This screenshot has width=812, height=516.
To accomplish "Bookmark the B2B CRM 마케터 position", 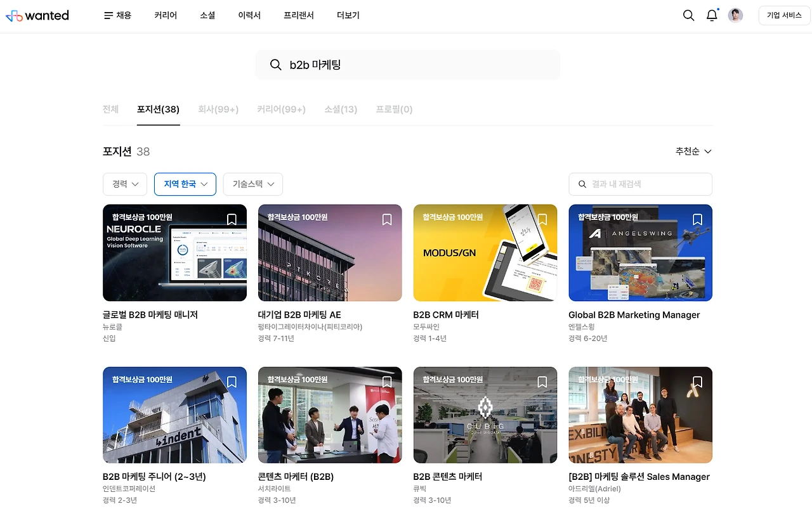I will click(542, 219).
